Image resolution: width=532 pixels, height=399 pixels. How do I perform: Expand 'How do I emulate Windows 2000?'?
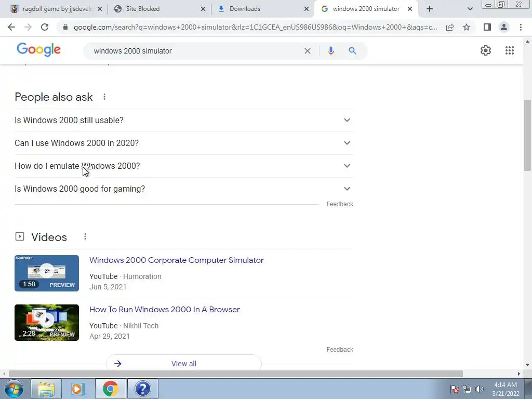click(184, 166)
